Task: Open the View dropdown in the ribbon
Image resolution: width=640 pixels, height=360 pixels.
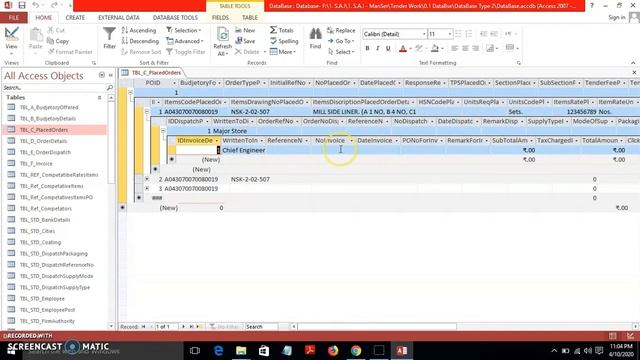Action: click(x=11, y=53)
